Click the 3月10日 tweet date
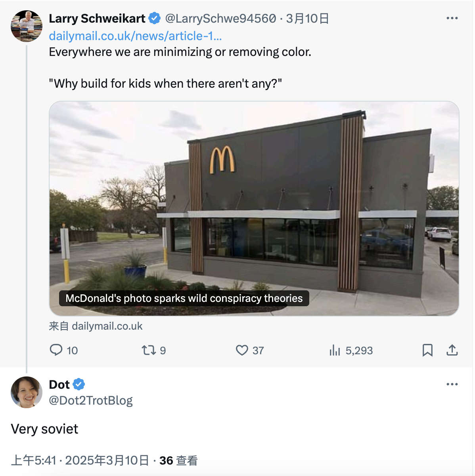Image resolution: width=475 pixels, height=476 pixels. click(307, 18)
